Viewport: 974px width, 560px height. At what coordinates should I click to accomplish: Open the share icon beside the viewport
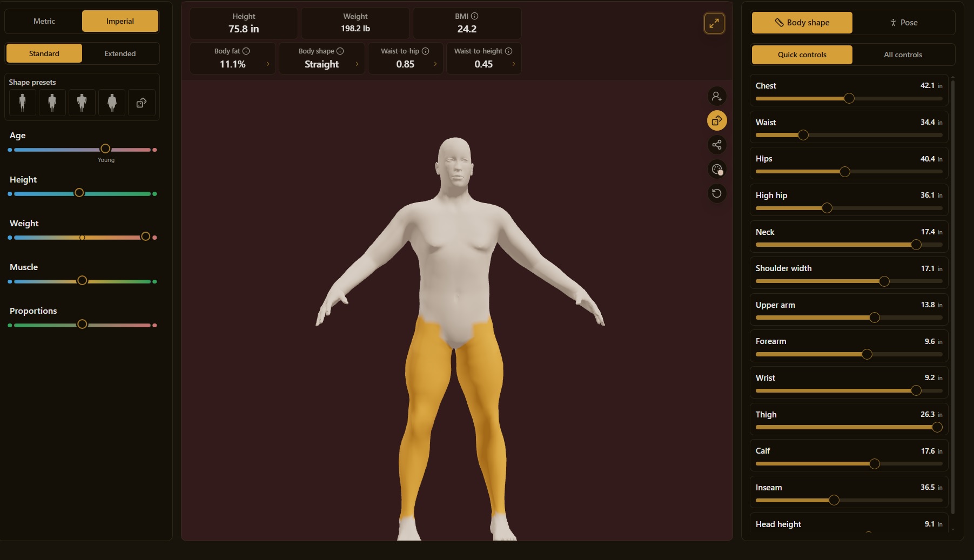click(x=717, y=145)
